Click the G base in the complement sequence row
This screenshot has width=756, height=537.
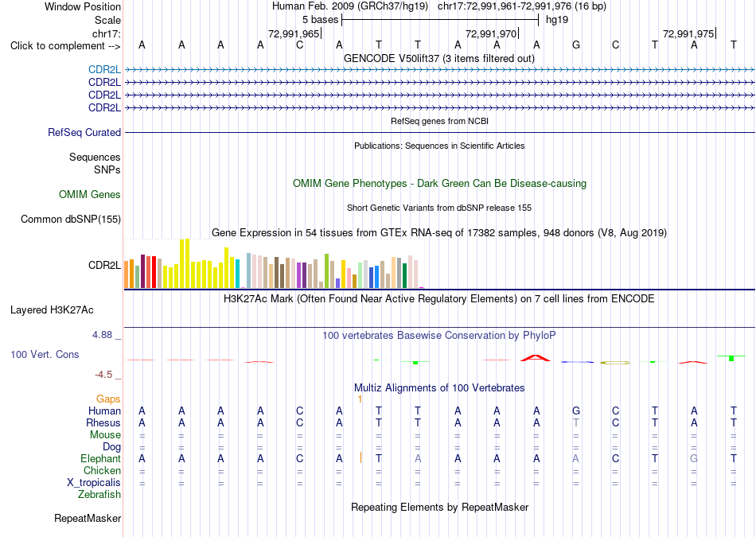pyautogui.click(x=575, y=45)
